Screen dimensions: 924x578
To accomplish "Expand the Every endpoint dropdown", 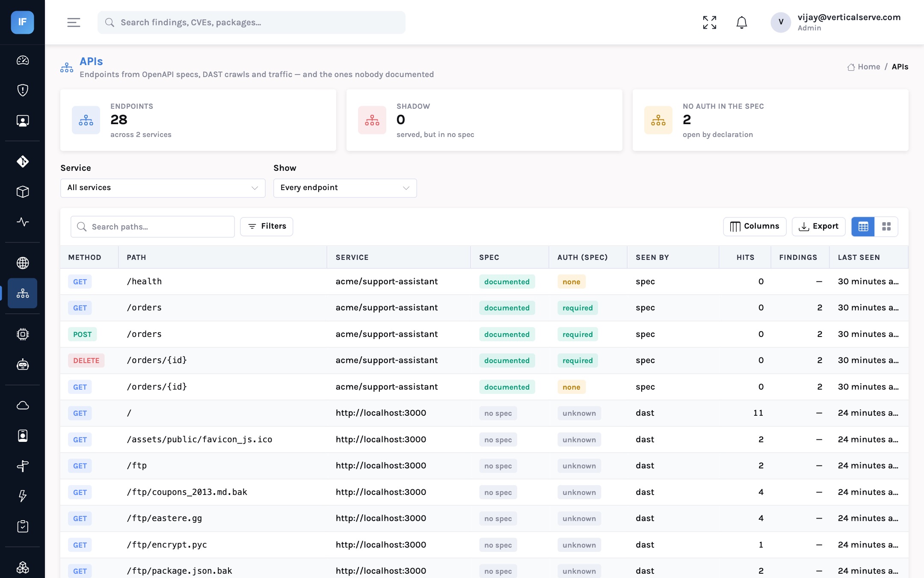I will [x=345, y=188].
